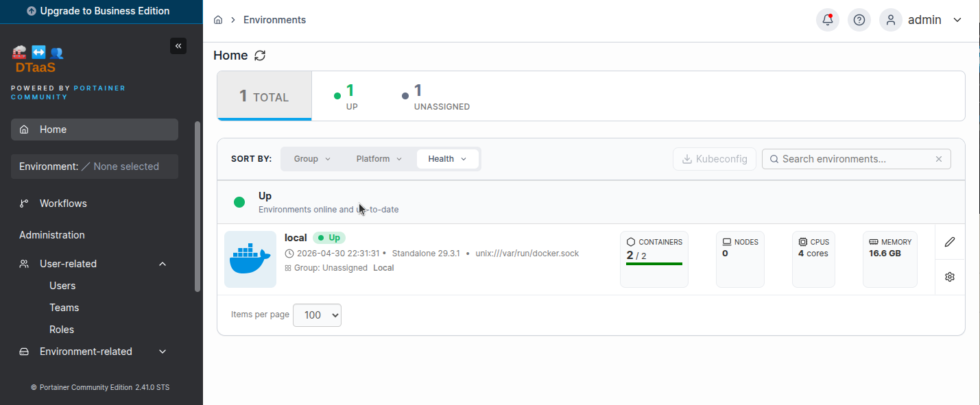This screenshot has width=980, height=405.
Task: Click the Docker whale logo for local
Action: [250, 259]
